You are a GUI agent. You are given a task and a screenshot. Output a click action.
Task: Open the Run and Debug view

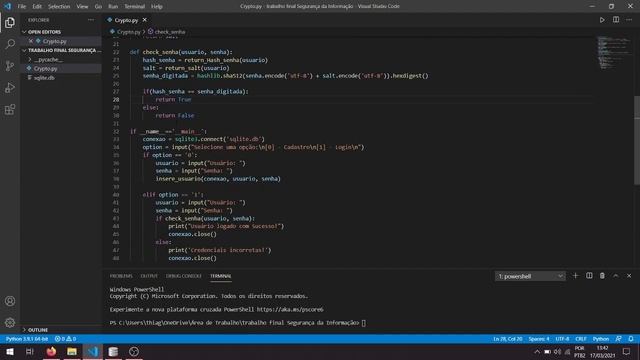coord(10,88)
